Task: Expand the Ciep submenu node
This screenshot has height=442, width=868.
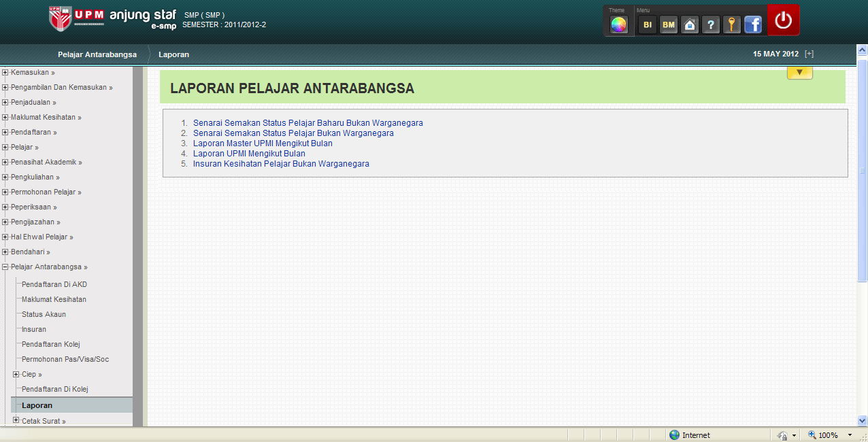Action: (x=16, y=374)
